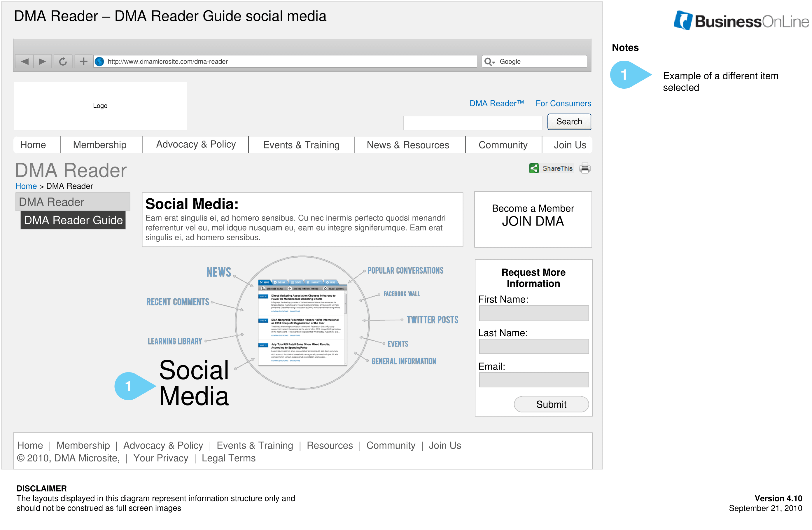Screen dimensions: 812x530
Task: Print the page using printer icon
Action: (585, 168)
